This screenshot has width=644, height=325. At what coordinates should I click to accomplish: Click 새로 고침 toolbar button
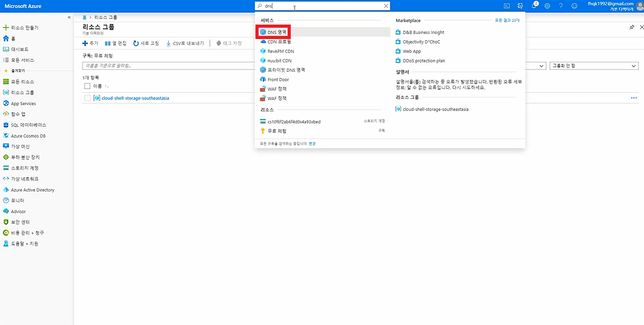point(146,43)
